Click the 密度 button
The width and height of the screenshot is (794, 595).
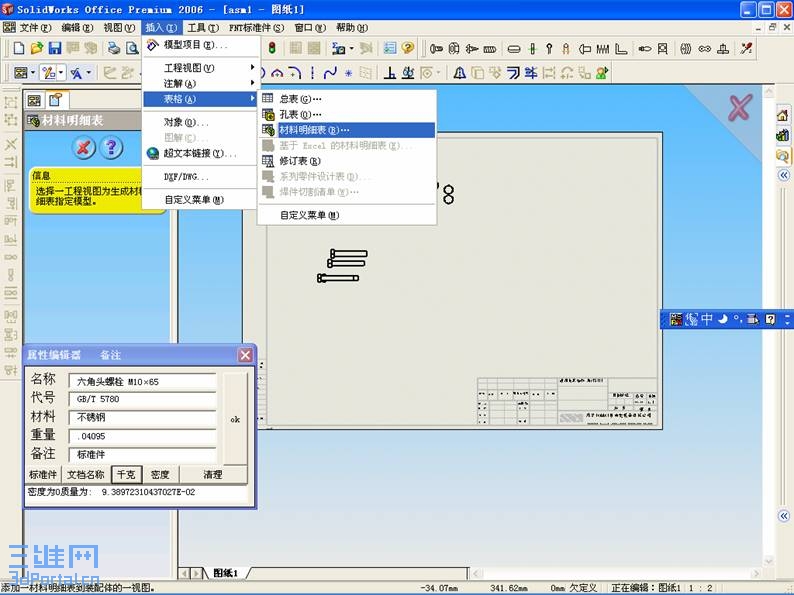[160, 474]
